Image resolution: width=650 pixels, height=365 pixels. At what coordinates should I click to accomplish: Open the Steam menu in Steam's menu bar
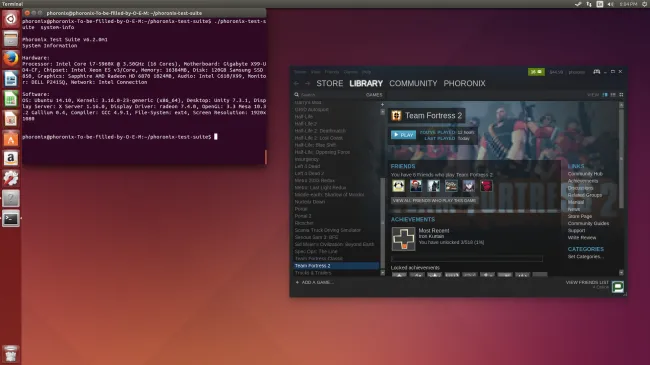(x=300, y=72)
